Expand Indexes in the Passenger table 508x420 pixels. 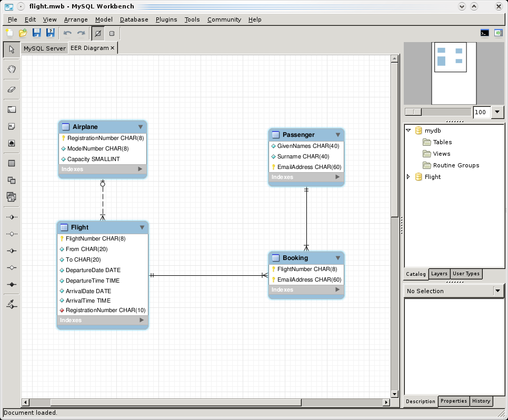pyautogui.click(x=337, y=177)
